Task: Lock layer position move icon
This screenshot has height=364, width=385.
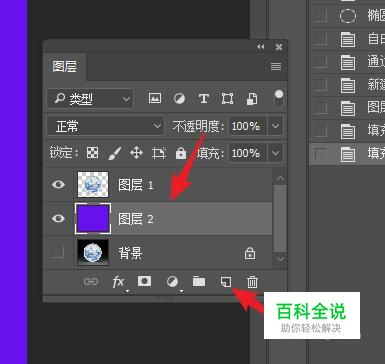Action: click(136, 153)
